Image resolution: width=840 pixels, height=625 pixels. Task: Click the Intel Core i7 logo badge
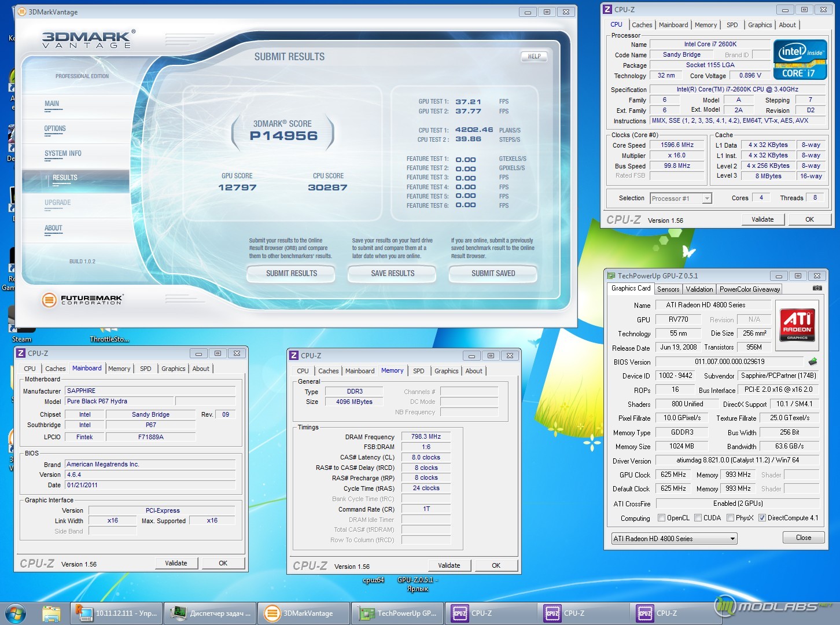800,60
